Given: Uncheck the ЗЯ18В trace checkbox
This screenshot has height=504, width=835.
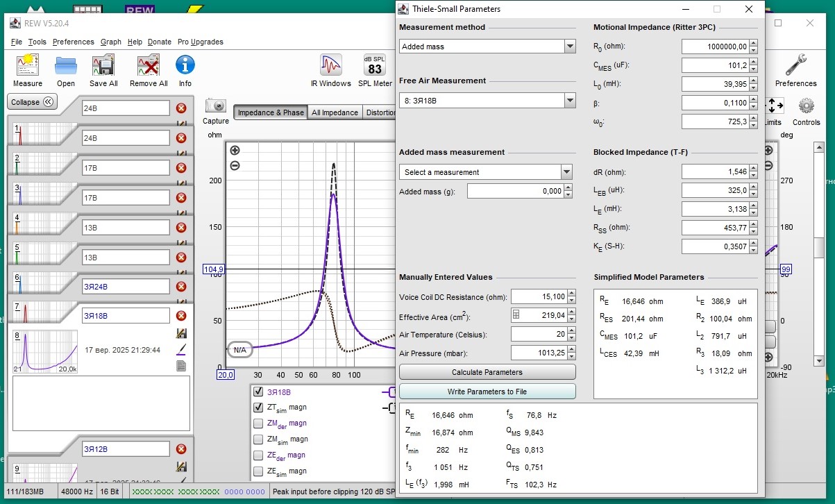Looking at the screenshot, I should [258, 392].
